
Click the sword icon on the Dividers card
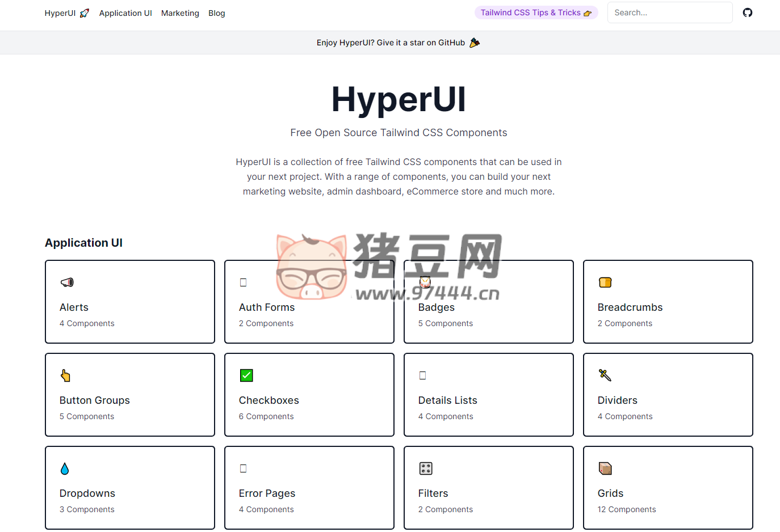[605, 375]
